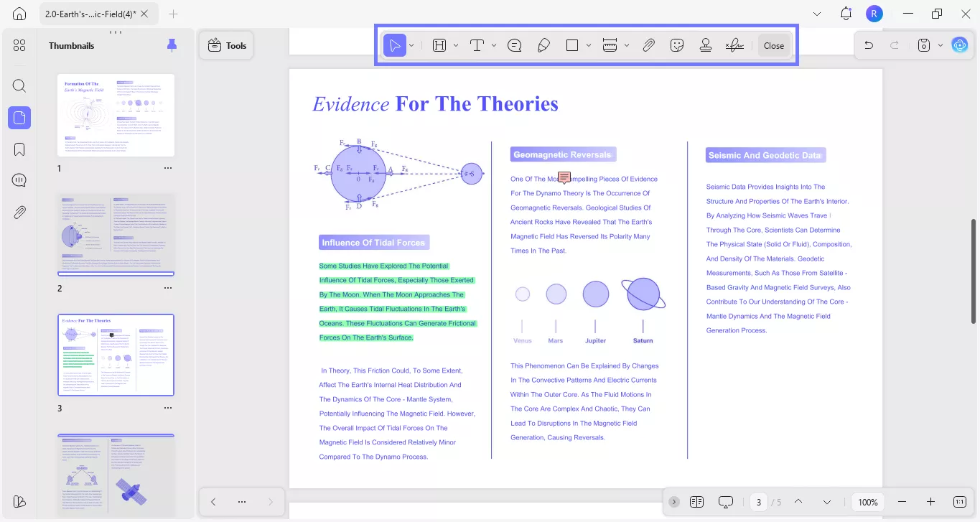Image resolution: width=980 pixels, height=522 pixels.
Task: Expand the highlight tool dropdown arrow
Action: coord(456,45)
